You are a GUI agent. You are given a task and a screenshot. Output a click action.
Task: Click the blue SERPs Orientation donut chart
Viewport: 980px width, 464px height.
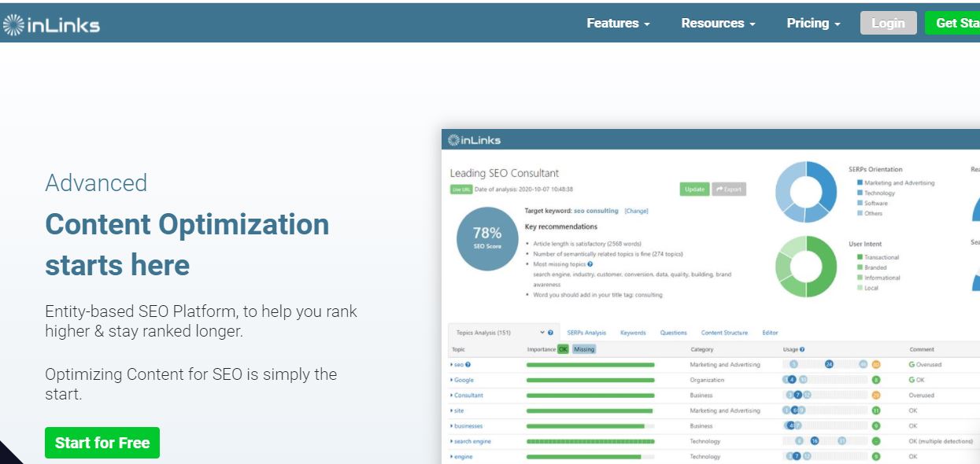pos(806,192)
